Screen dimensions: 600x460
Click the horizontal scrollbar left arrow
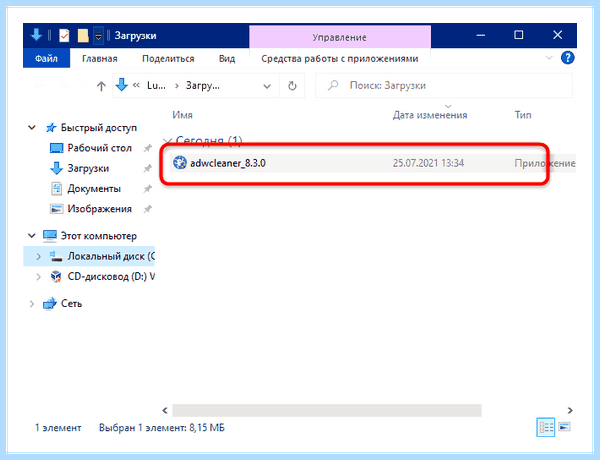[x=165, y=410]
